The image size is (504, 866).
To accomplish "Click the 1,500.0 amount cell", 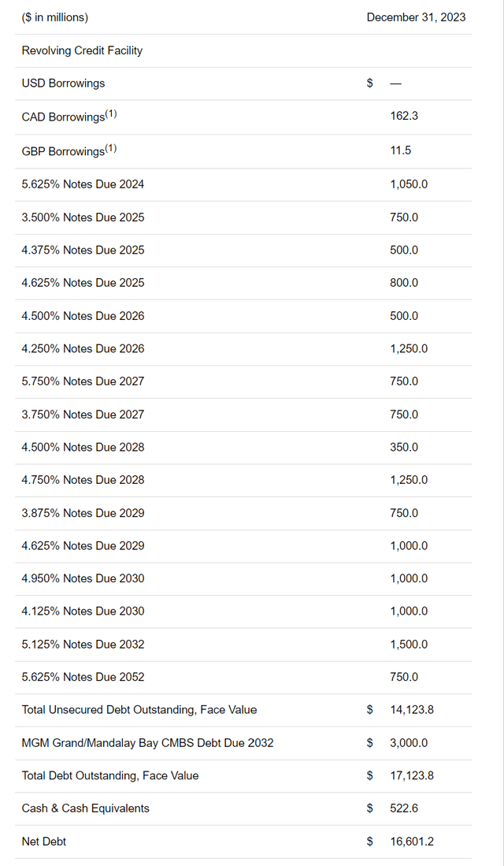I will coord(409,644).
